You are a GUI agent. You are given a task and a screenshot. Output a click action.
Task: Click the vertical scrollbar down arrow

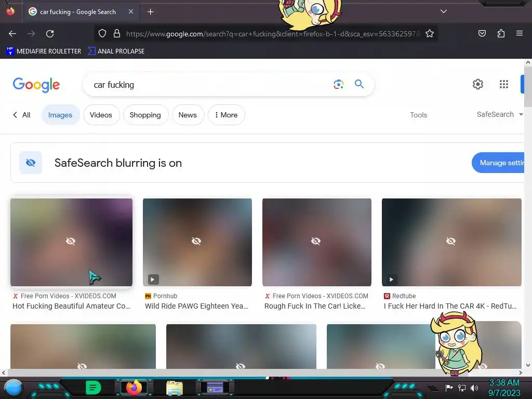pyautogui.click(x=528, y=365)
